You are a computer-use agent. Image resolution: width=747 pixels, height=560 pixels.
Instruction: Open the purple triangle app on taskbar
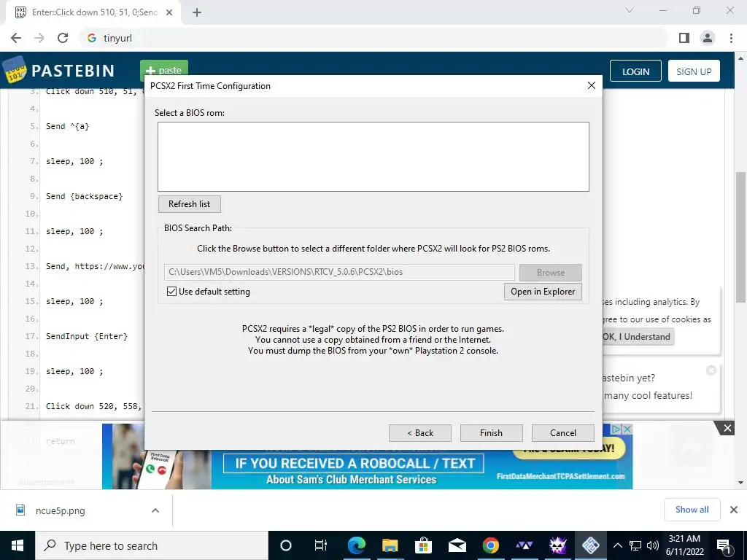click(x=524, y=545)
